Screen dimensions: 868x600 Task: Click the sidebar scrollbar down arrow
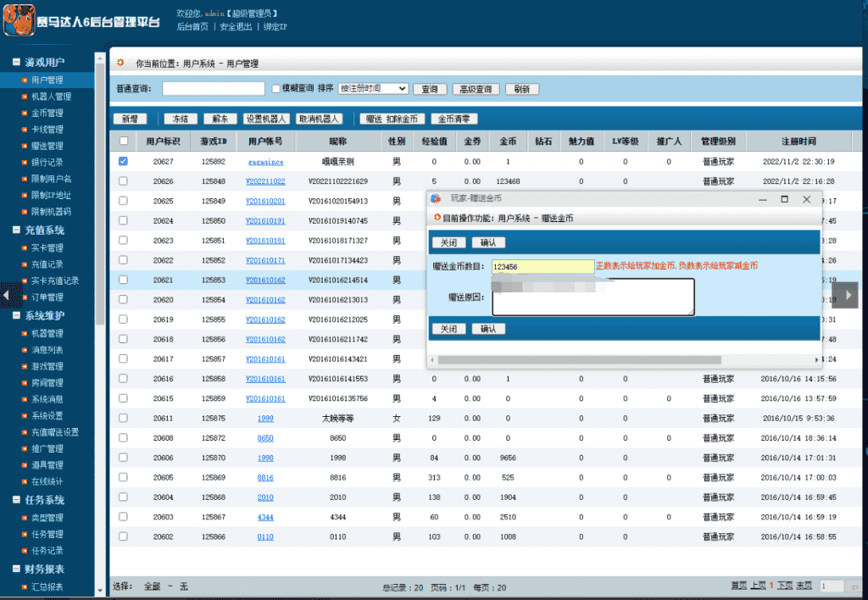100,591
